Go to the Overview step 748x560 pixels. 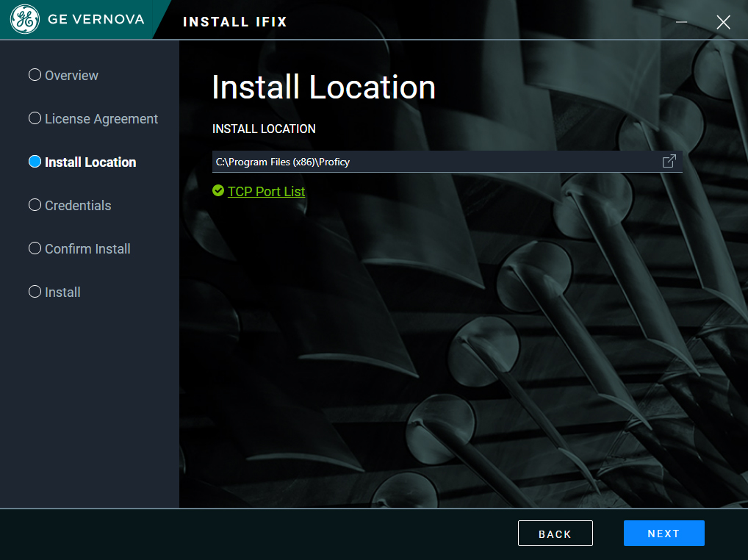pos(63,76)
